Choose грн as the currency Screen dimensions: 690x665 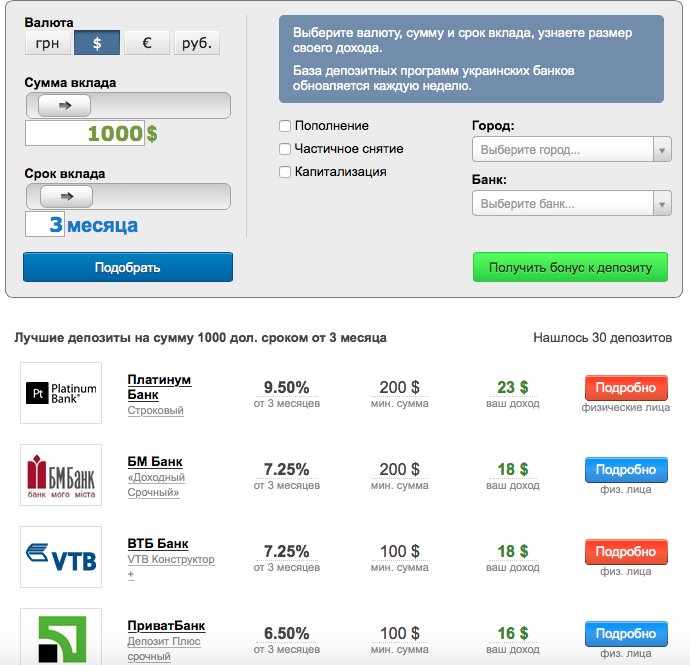47,43
